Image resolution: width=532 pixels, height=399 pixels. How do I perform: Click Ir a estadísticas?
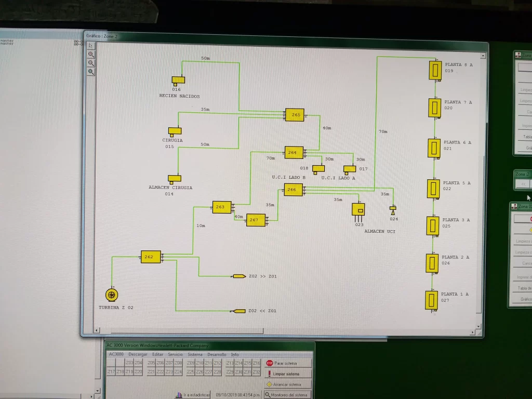click(x=195, y=394)
